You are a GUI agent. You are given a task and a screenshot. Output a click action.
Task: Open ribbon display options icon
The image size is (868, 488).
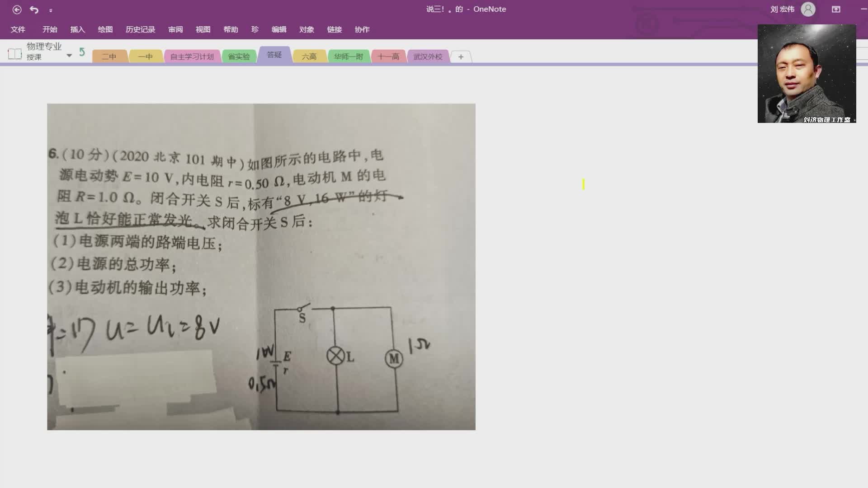click(836, 9)
